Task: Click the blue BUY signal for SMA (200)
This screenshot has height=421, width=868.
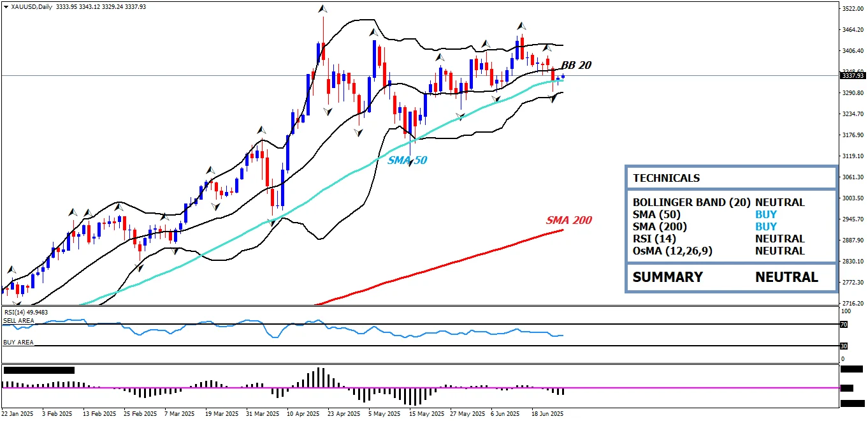Action: pyautogui.click(x=765, y=226)
